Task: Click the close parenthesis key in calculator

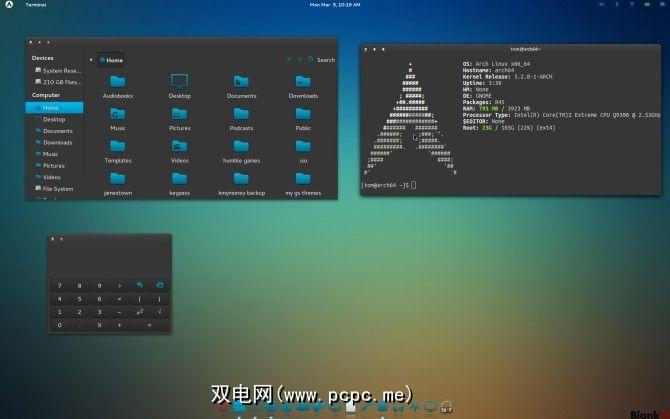Action: point(159,299)
